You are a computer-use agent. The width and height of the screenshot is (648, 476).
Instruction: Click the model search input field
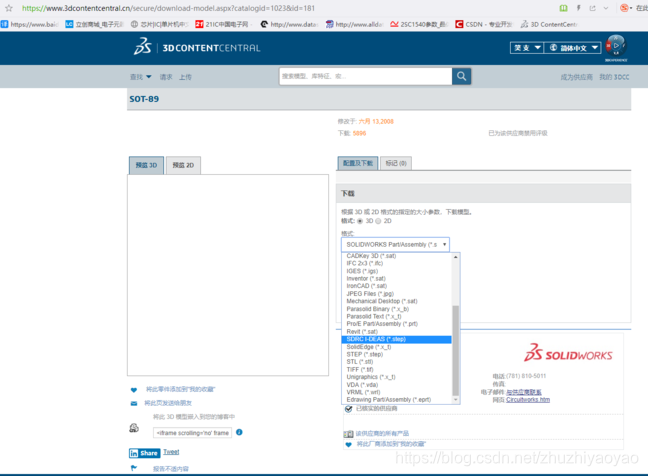(x=366, y=76)
